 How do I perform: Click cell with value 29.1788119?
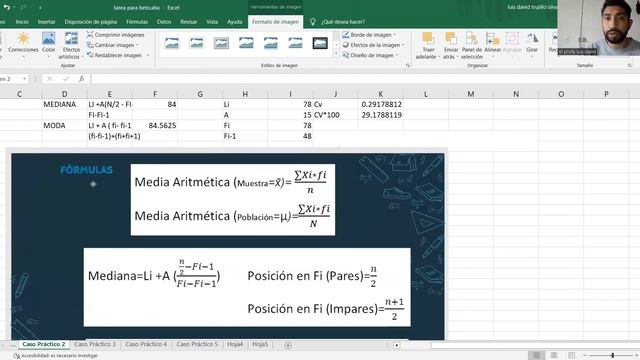[x=380, y=115]
